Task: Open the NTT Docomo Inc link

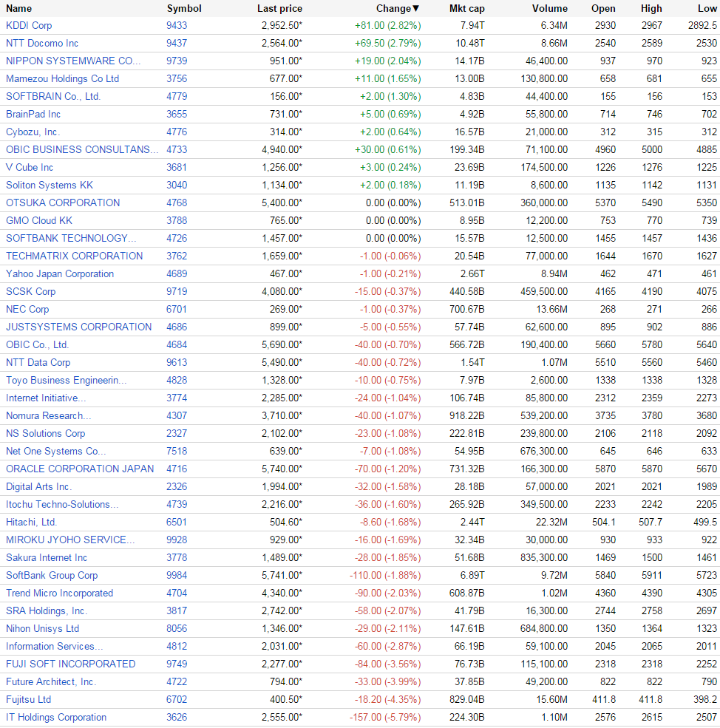Action: (42, 43)
